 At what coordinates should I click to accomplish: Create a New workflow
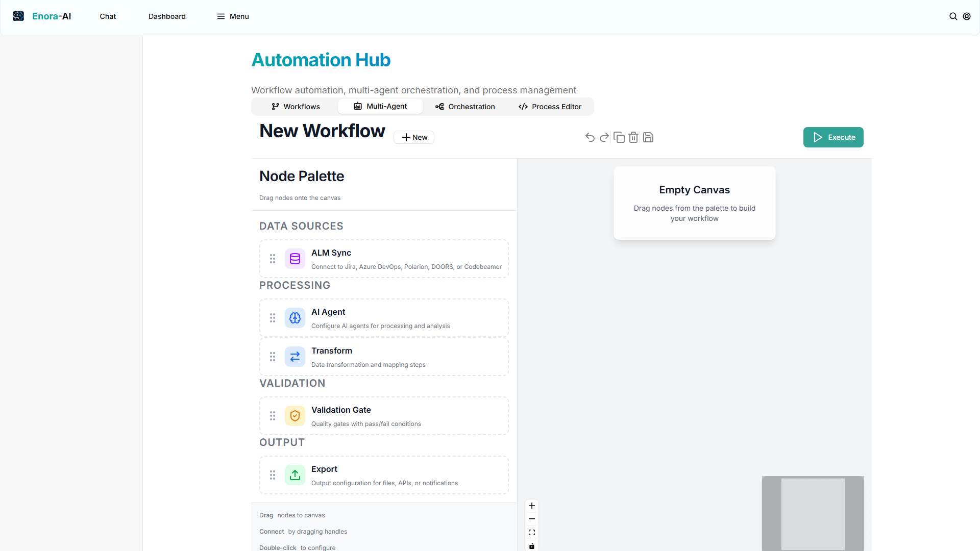[413, 137]
